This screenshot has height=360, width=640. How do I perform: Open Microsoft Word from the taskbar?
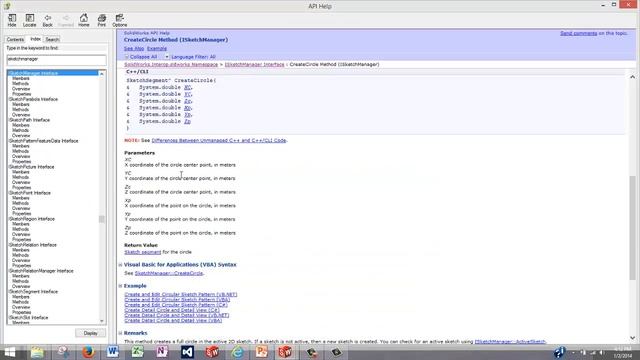click(x=112, y=352)
